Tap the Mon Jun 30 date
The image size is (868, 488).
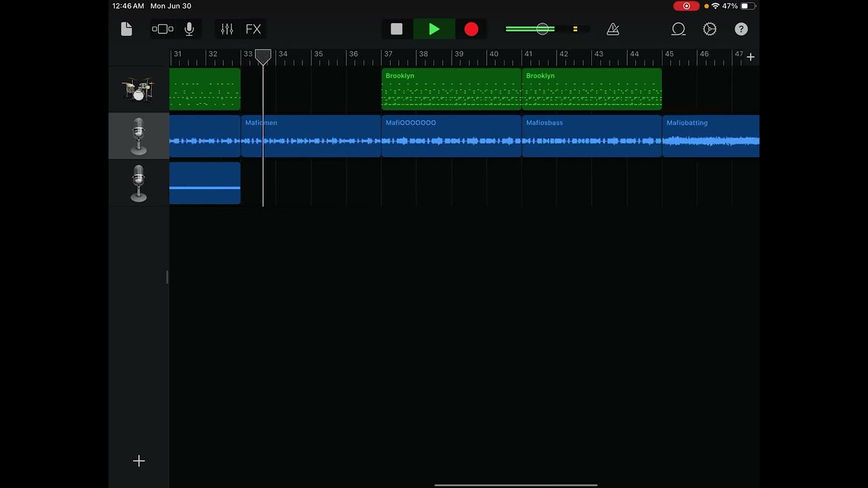point(171,6)
